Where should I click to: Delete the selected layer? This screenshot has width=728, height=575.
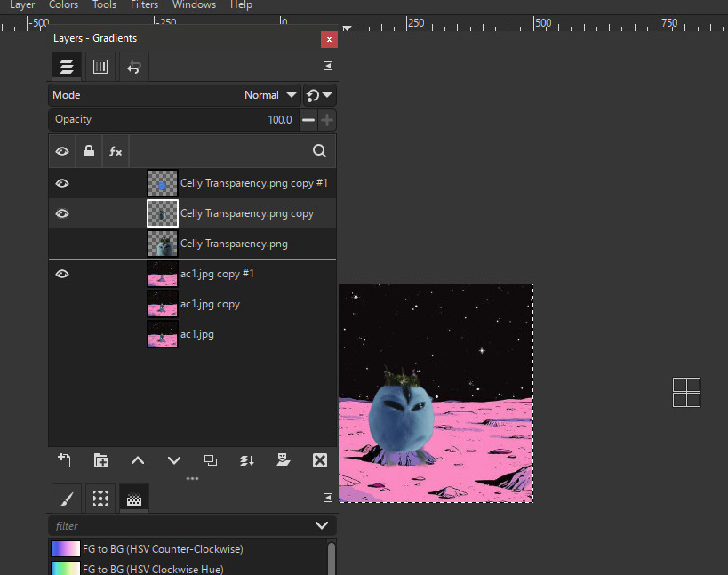pos(320,460)
